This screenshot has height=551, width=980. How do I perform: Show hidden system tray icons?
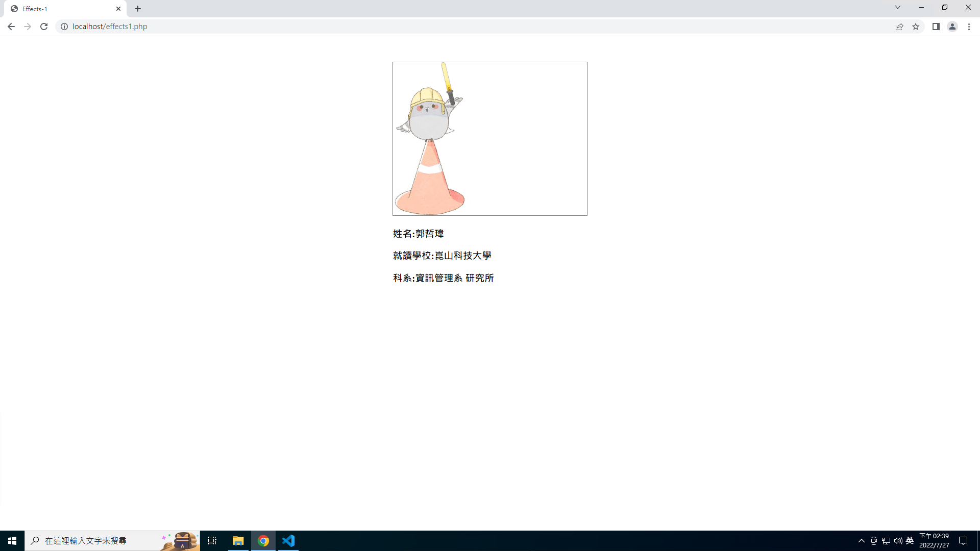862,541
